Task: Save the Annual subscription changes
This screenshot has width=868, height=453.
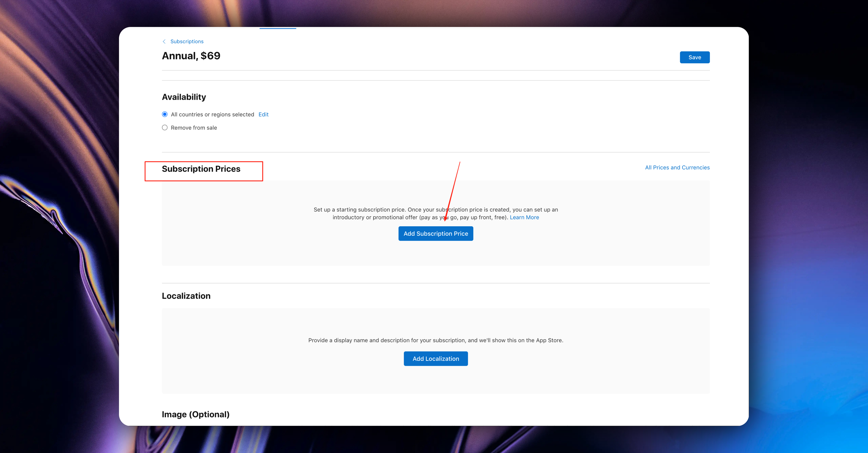Action: coord(695,57)
